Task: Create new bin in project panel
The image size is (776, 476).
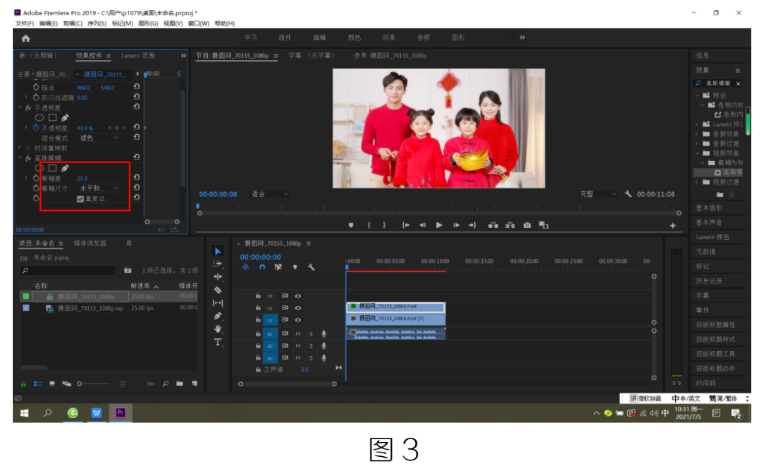Action: (180, 383)
